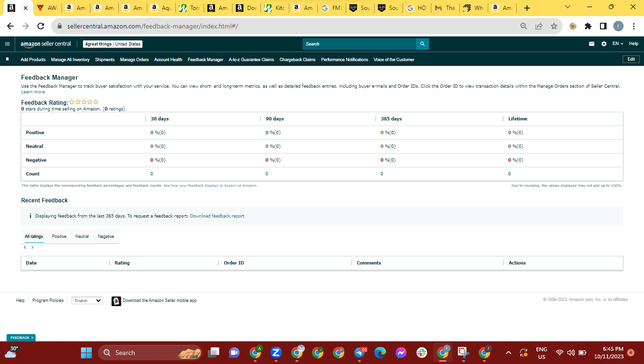
Task: Expand the Chrome tab search chevron
Action: [568, 7]
